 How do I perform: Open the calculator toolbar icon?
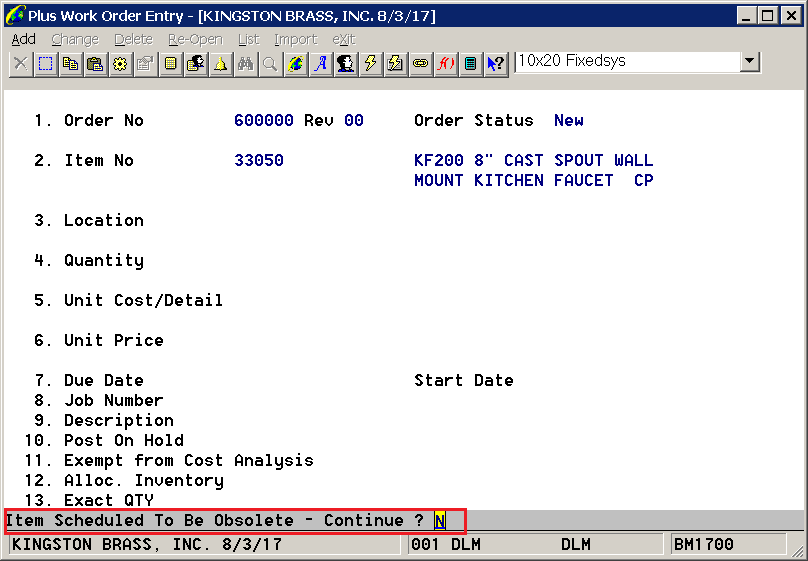(470, 64)
